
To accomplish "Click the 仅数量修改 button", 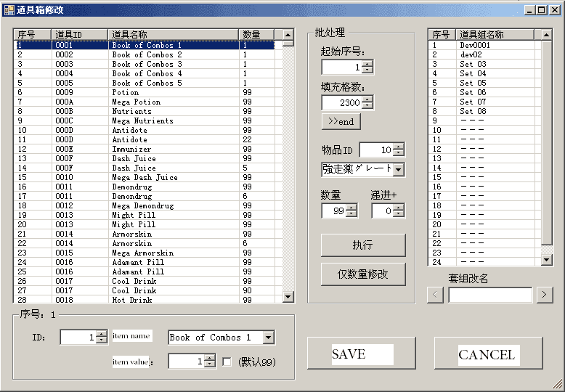I will (363, 274).
